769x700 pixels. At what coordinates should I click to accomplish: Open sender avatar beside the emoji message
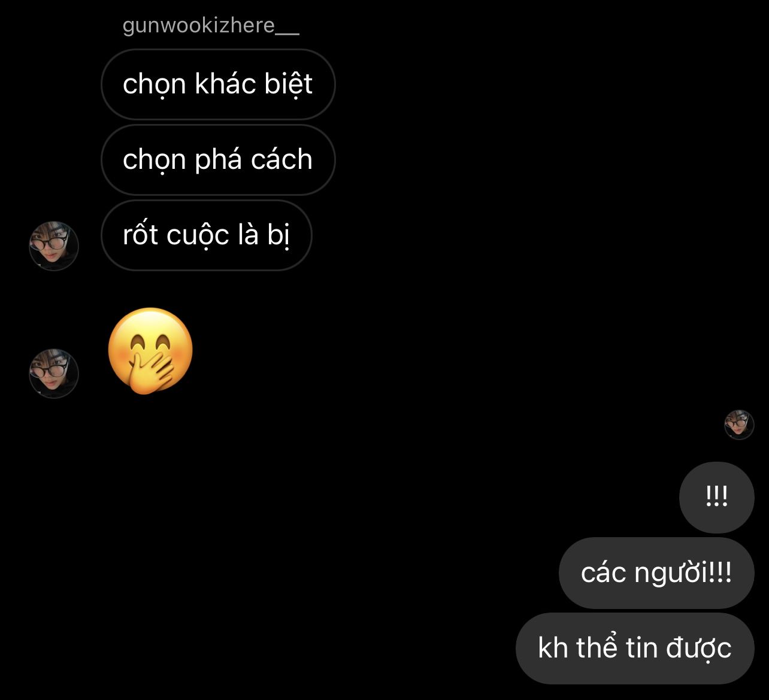54,374
